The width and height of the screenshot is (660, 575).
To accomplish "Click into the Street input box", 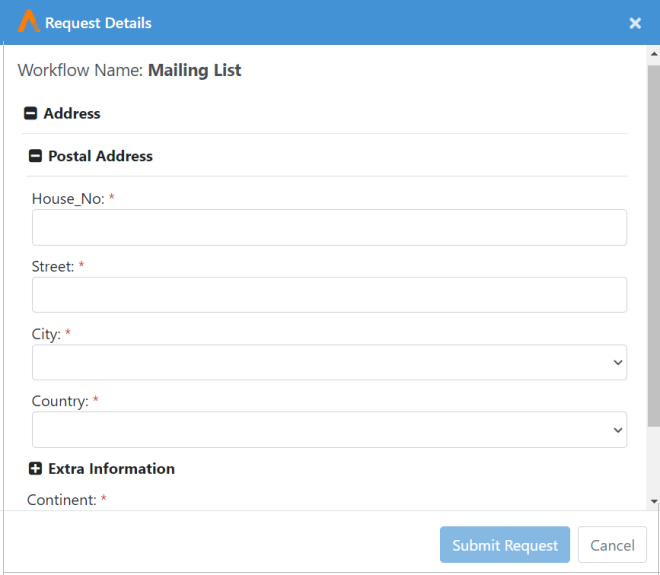I will coord(329,295).
